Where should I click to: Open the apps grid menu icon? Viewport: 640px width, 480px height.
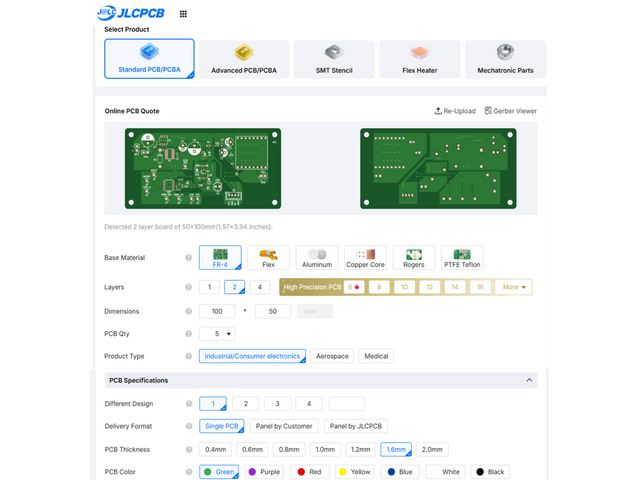point(183,14)
